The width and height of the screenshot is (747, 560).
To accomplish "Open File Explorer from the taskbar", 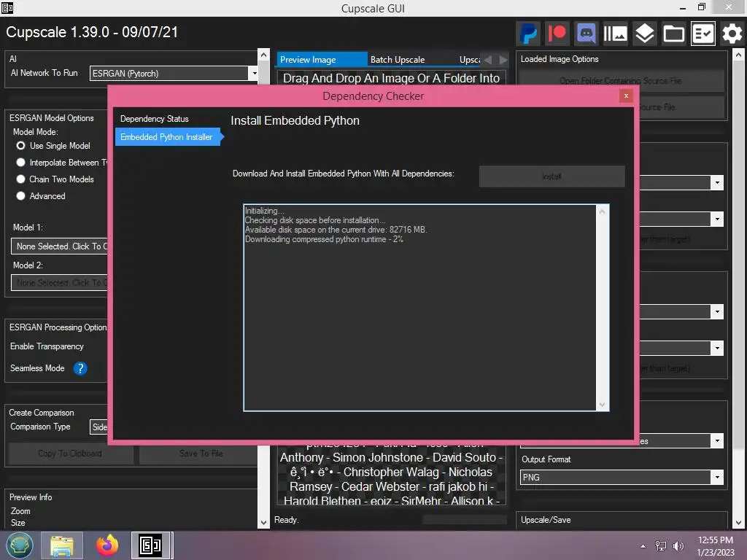I will pos(62,545).
